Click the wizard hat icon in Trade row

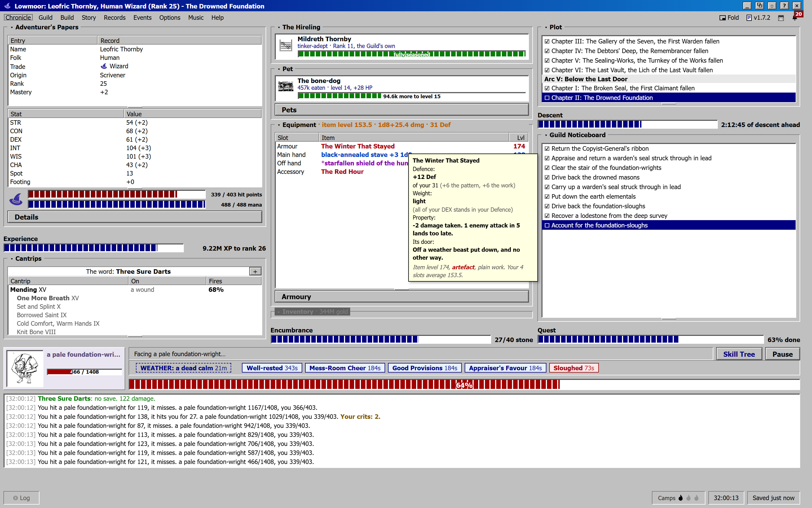click(104, 66)
